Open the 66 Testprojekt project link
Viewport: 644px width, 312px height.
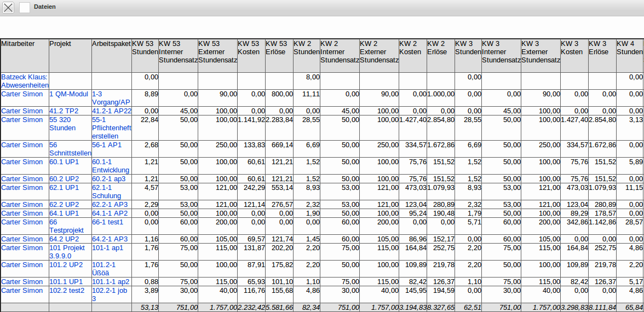[67, 226]
